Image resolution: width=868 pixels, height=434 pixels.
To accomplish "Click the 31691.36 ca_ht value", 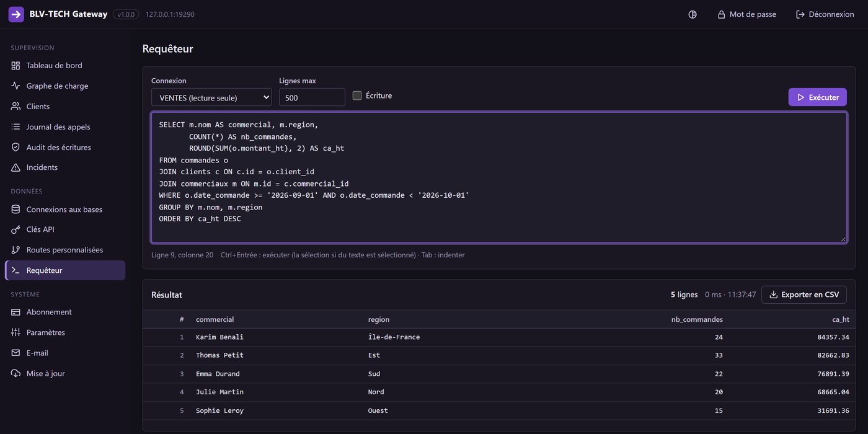I will pyautogui.click(x=833, y=410).
